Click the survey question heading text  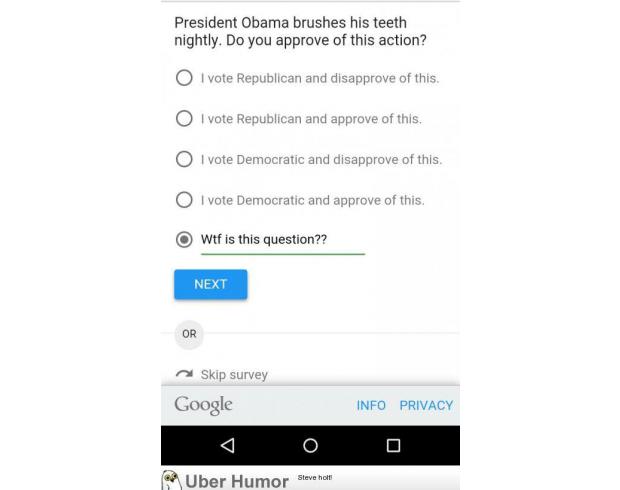(300, 31)
